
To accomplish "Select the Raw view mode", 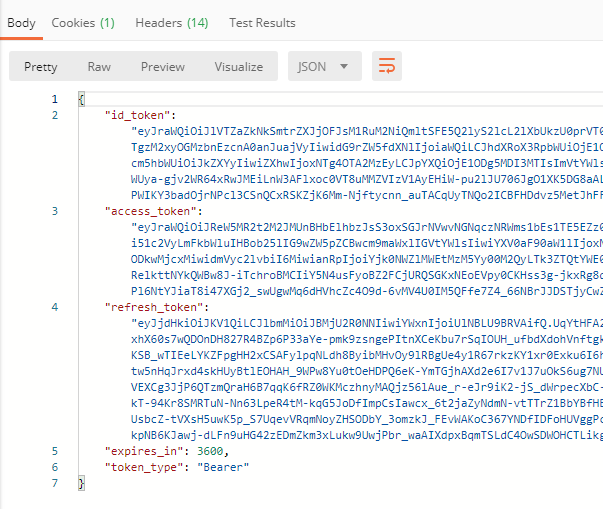I will tap(99, 67).
